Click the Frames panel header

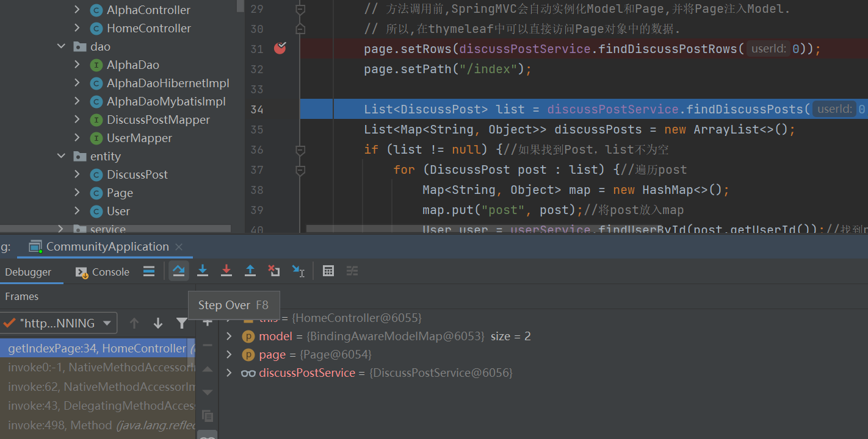(x=22, y=296)
